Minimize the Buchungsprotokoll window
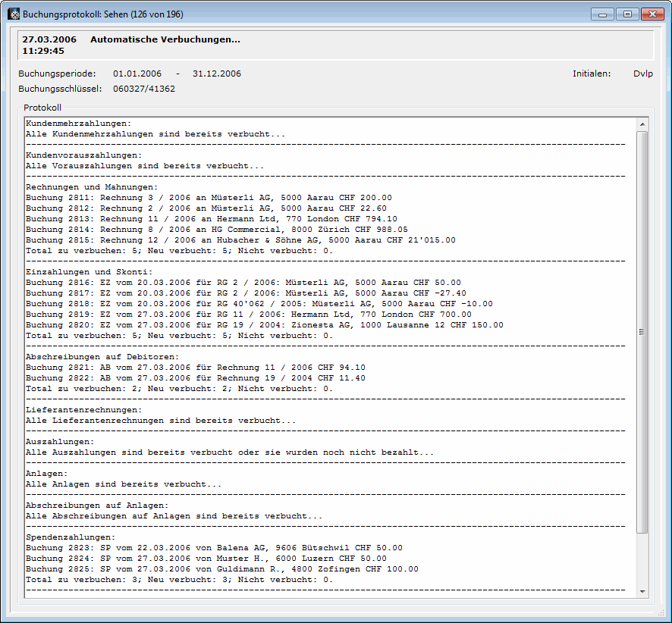 [x=604, y=14]
